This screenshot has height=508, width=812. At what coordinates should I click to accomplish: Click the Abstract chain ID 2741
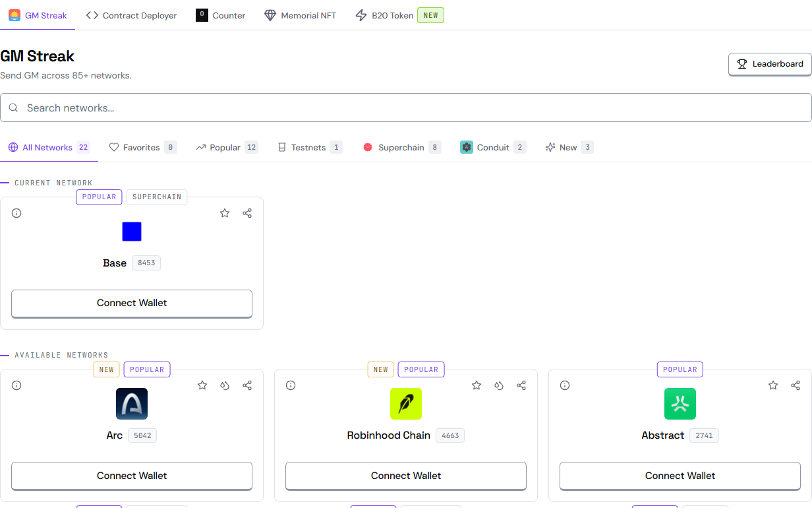(704, 435)
